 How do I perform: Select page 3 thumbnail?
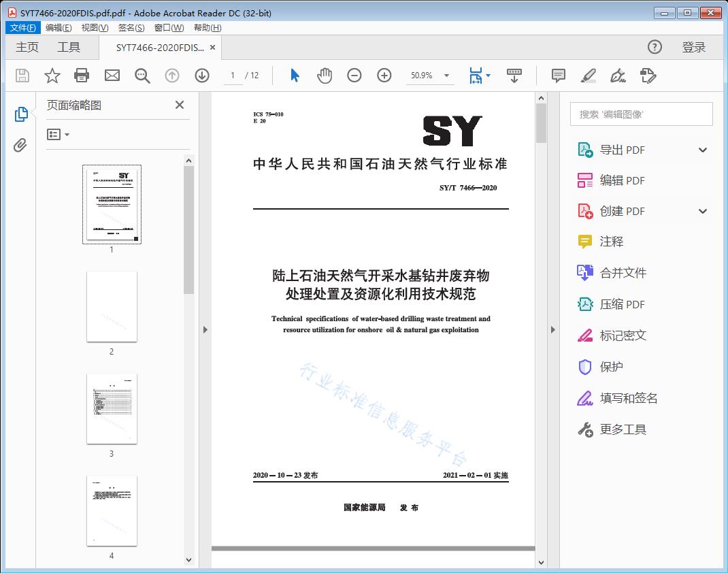click(112, 408)
